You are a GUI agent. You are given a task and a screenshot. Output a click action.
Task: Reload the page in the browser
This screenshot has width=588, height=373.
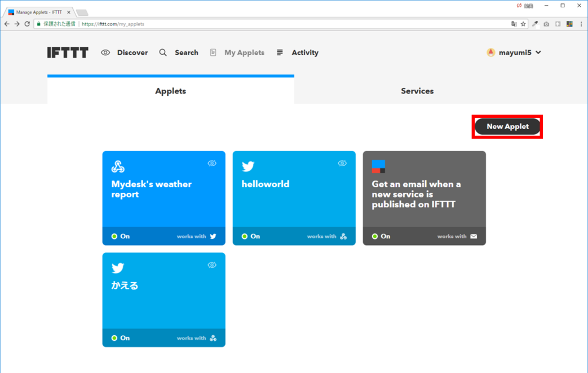27,24
